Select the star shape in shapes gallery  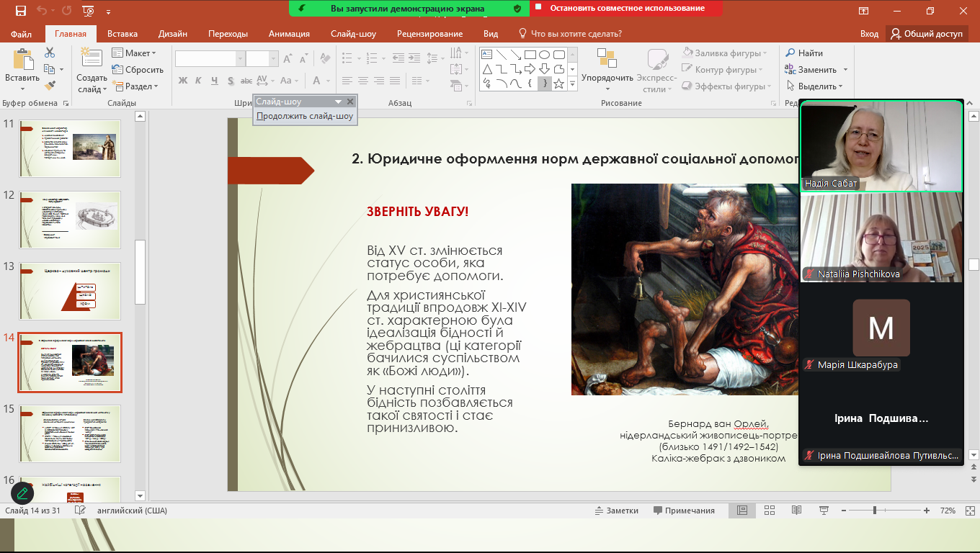coord(558,84)
